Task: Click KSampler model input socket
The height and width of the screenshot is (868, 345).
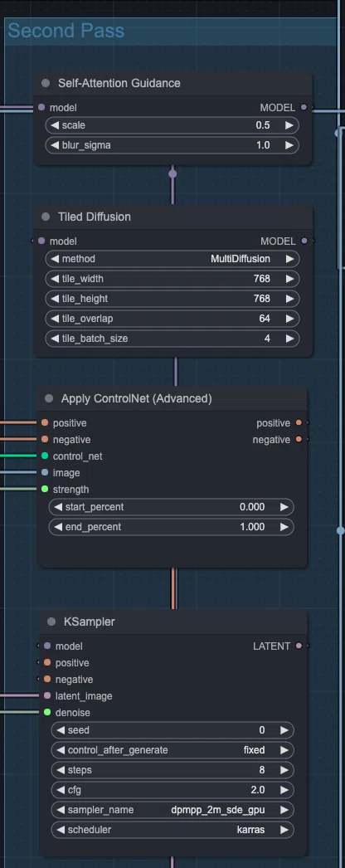Action: point(47,646)
